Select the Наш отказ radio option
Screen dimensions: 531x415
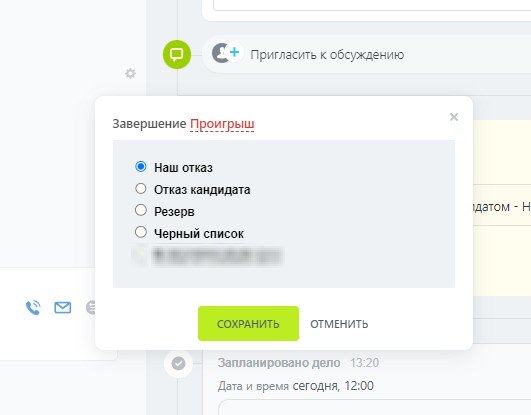(x=141, y=167)
